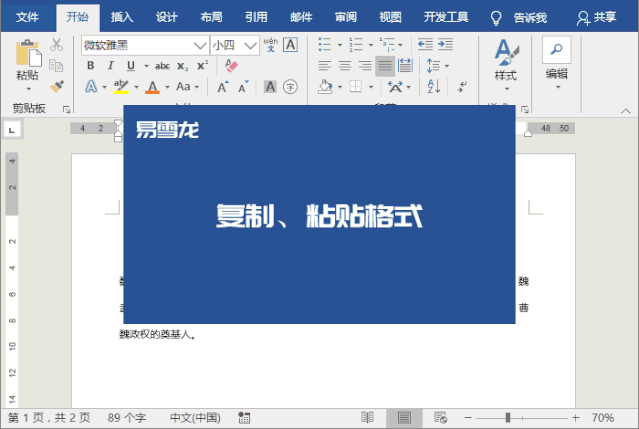
Task: Open the 文件 File tab
Action: (27, 17)
